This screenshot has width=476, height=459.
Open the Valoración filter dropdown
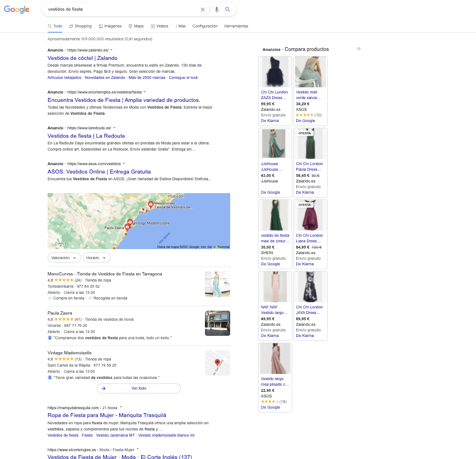tap(64, 258)
